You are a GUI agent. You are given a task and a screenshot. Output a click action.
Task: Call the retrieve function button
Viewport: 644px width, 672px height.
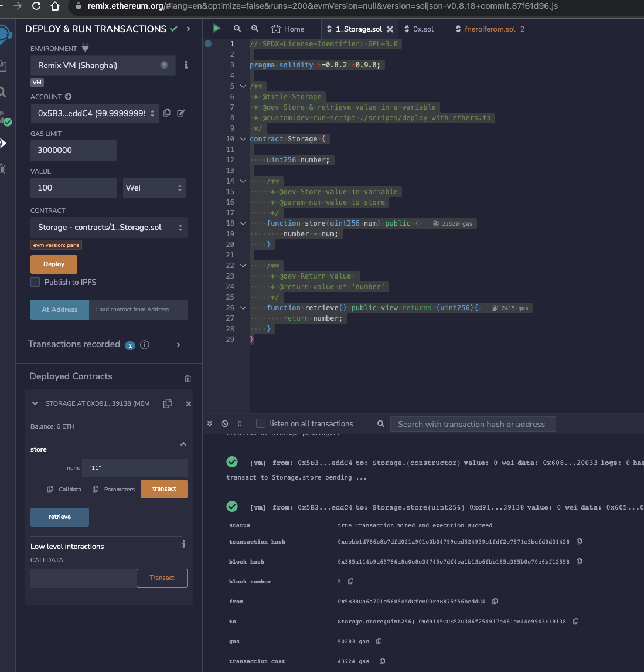pyautogui.click(x=60, y=517)
